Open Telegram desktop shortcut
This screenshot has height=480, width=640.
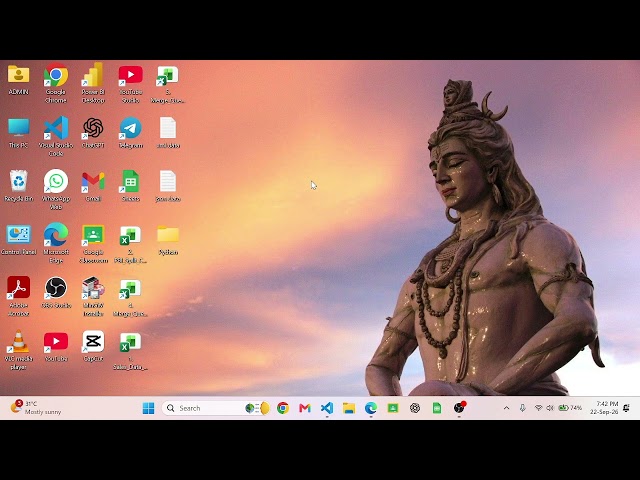[131, 133]
